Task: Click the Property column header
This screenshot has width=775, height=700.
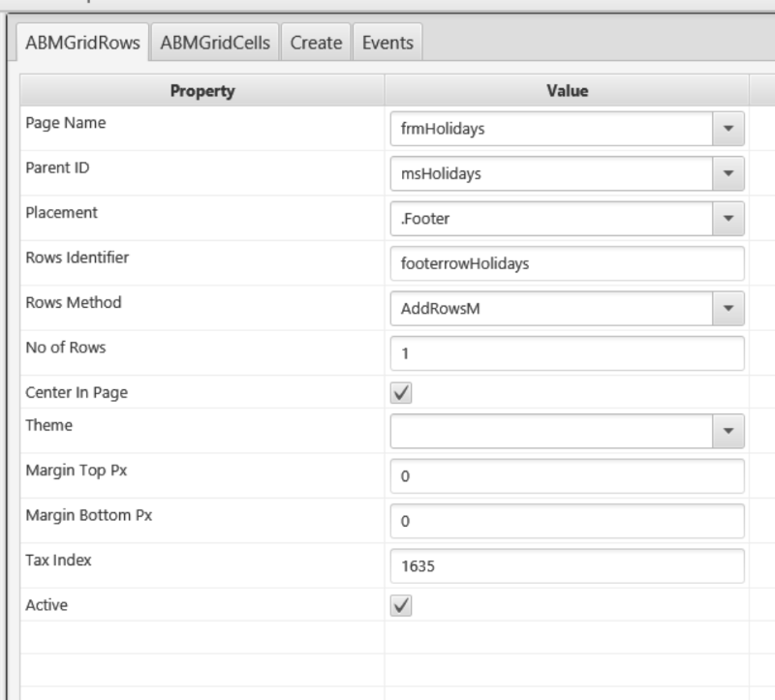Action: [x=202, y=91]
